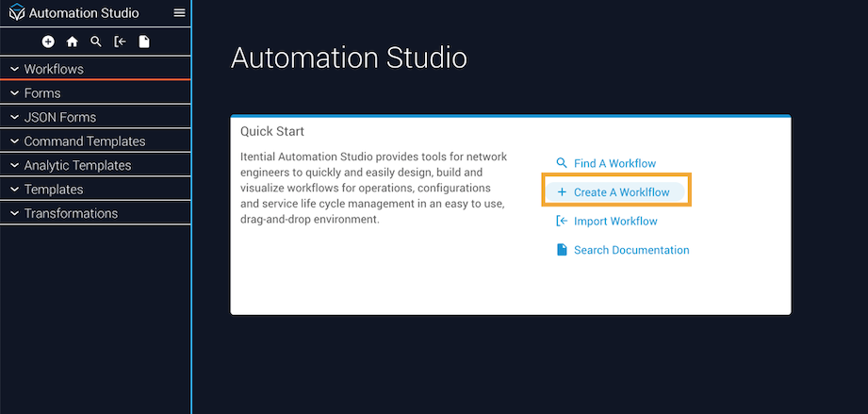Expand the Transformations chevron
This screenshot has width=868, height=414.
(x=15, y=213)
